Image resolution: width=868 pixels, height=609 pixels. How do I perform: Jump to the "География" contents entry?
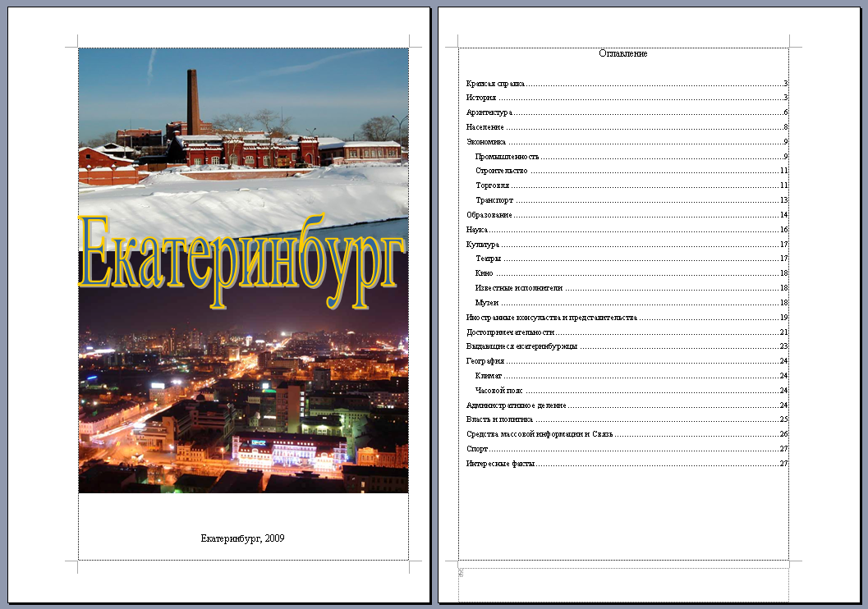tap(627, 361)
